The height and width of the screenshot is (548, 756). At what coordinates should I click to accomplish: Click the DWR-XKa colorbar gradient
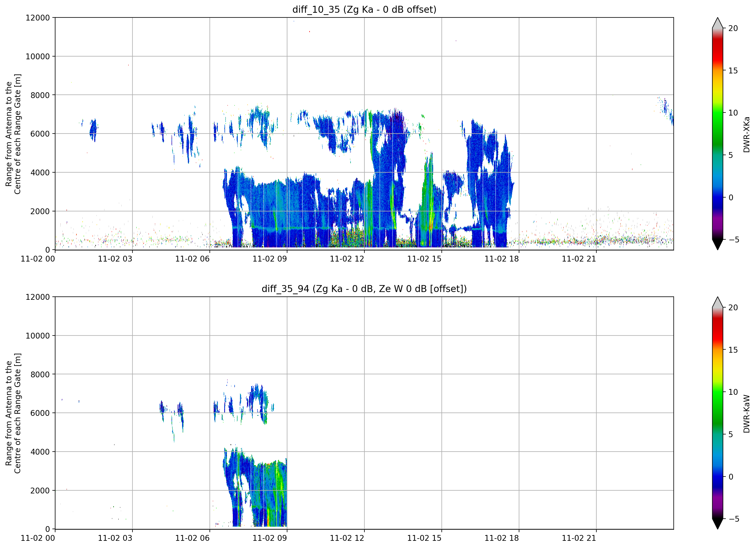[718, 134]
